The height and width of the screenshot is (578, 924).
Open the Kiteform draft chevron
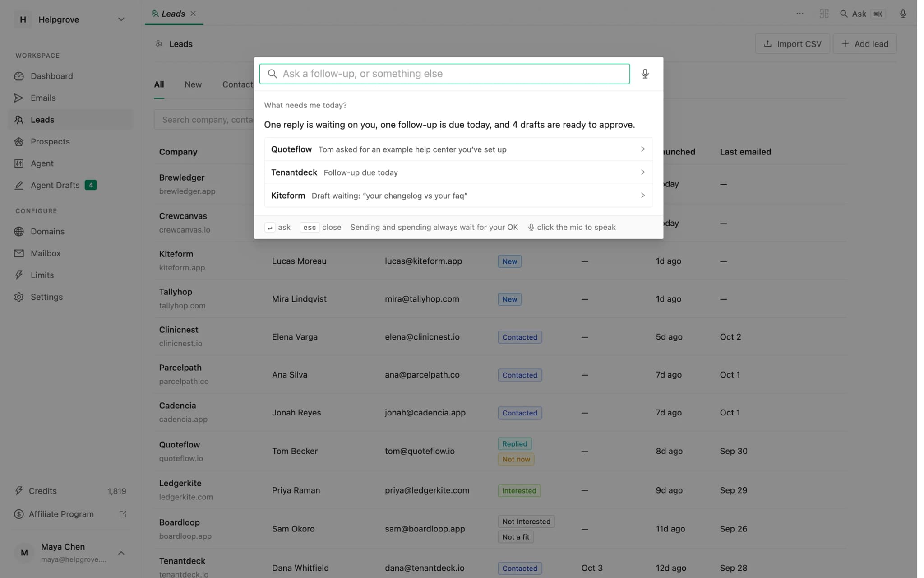(643, 195)
